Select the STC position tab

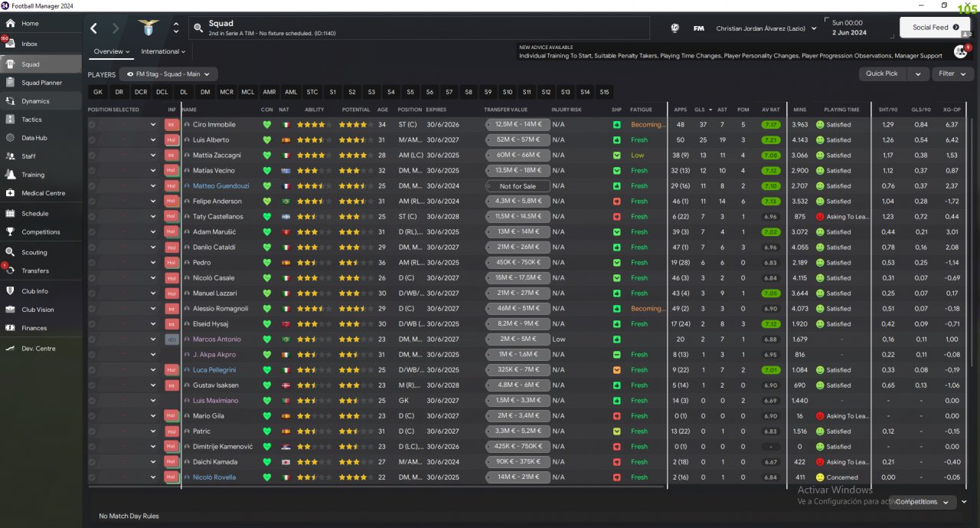312,92
